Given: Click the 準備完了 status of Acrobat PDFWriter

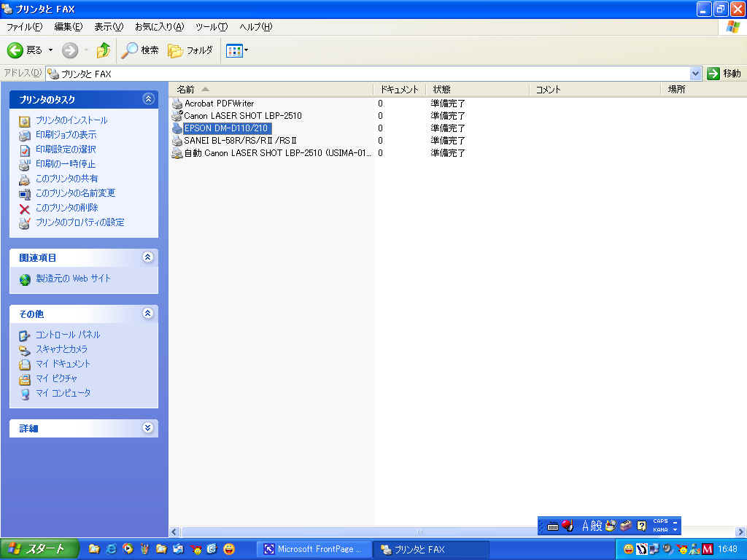Looking at the screenshot, I should click(x=448, y=104).
